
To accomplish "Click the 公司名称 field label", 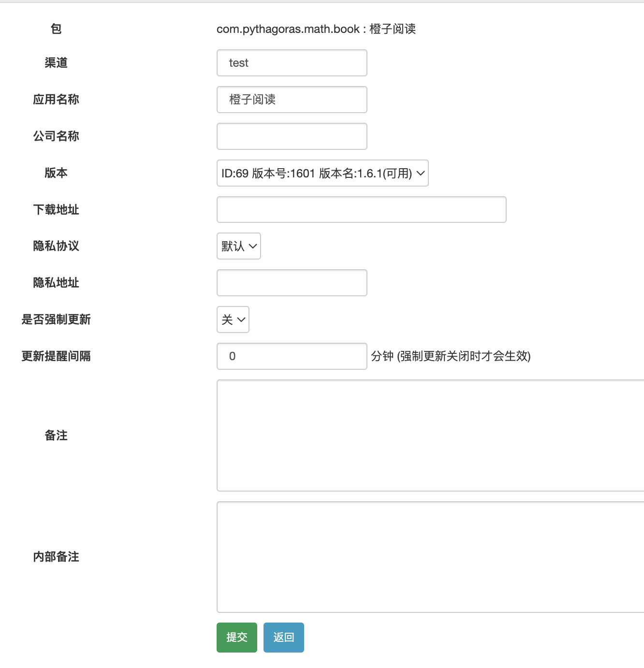I will (x=56, y=136).
